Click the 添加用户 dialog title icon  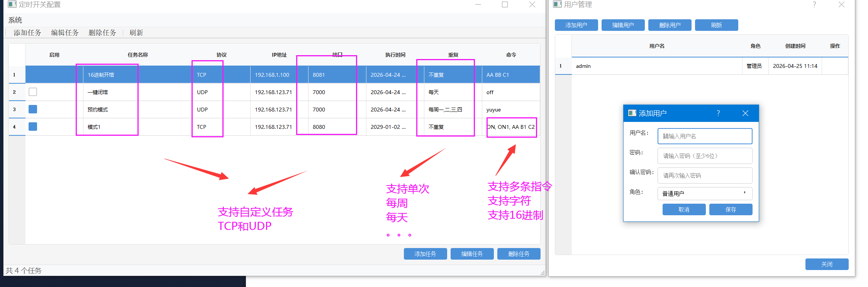632,113
